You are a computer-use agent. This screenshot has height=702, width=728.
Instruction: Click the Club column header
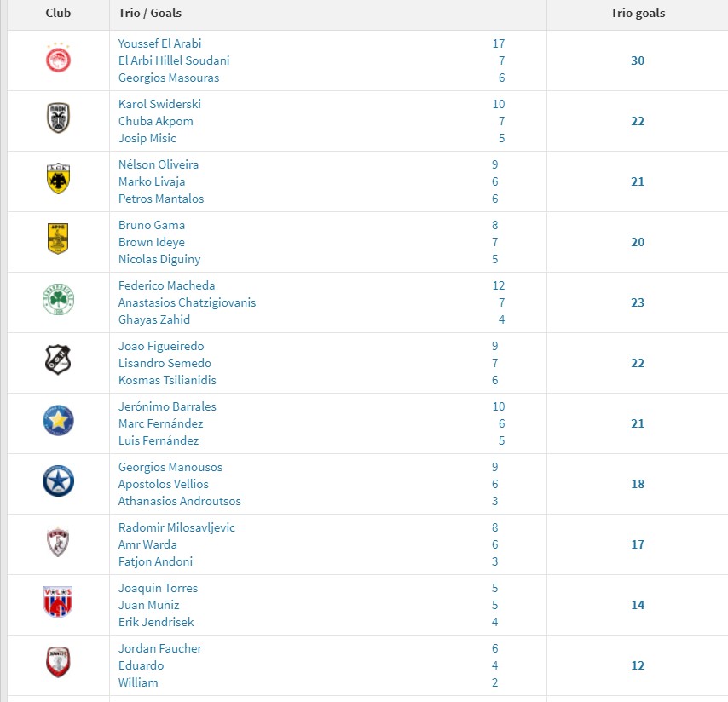[58, 13]
